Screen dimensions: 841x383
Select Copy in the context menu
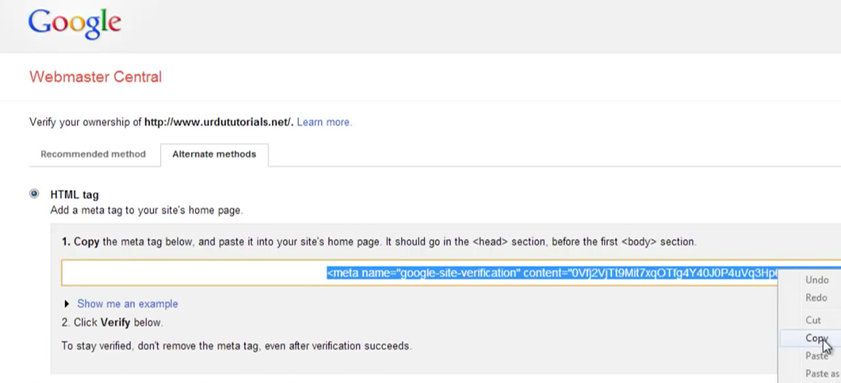click(816, 338)
